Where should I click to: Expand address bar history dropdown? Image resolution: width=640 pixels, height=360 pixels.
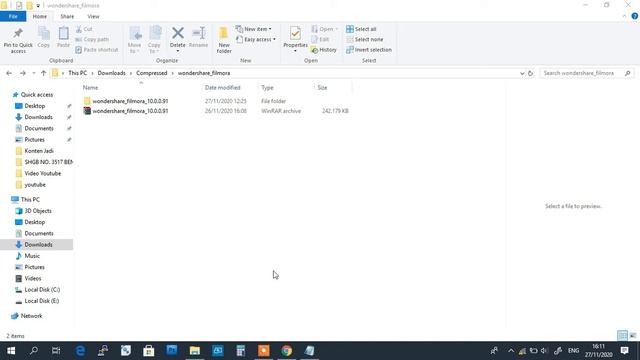pos(522,73)
